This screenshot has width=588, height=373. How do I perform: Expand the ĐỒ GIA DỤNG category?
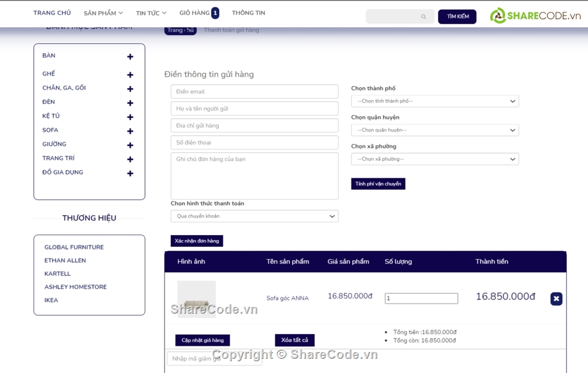click(129, 173)
